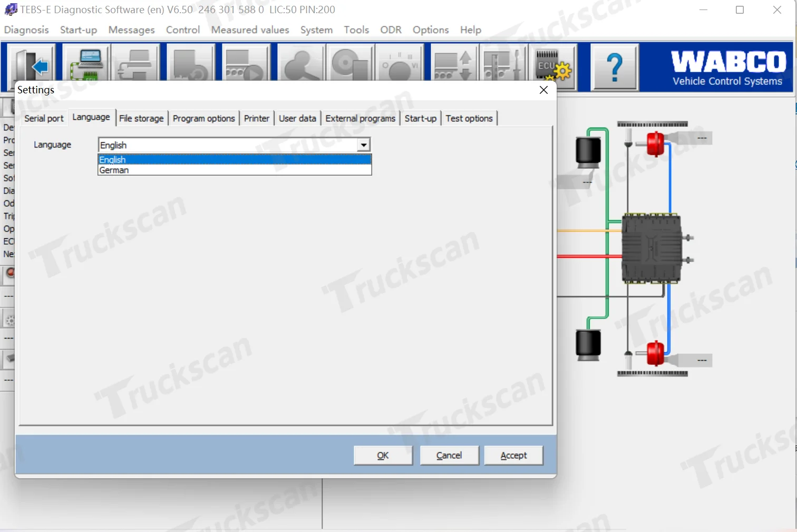Open the Control menu
The height and width of the screenshot is (532, 797).
coord(183,30)
